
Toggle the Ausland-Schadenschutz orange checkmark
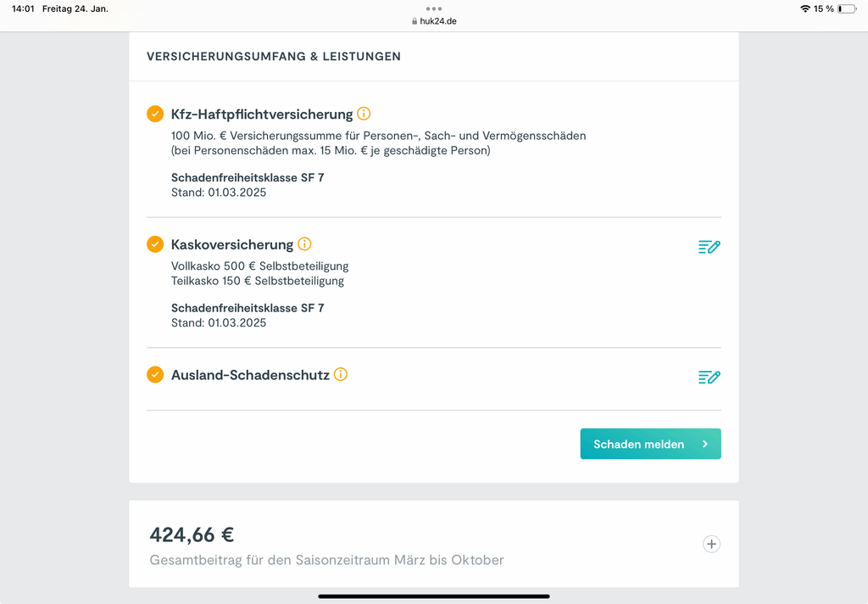point(155,375)
